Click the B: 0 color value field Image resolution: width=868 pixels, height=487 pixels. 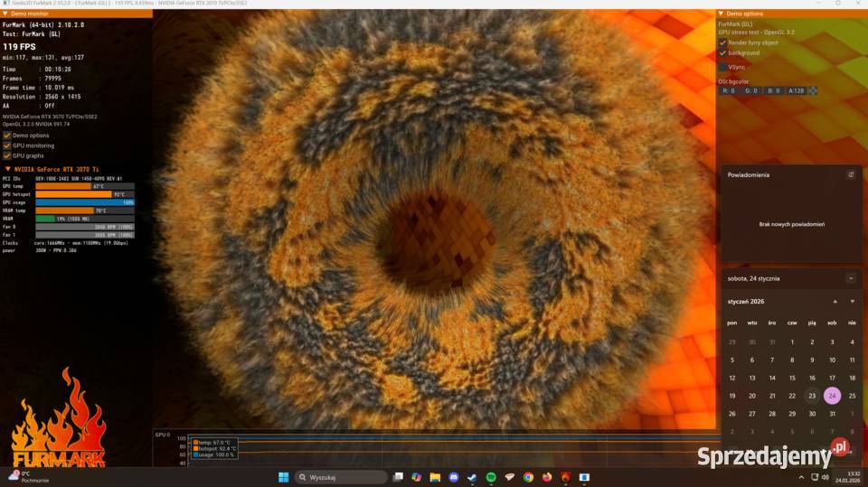click(x=774, y=90)
